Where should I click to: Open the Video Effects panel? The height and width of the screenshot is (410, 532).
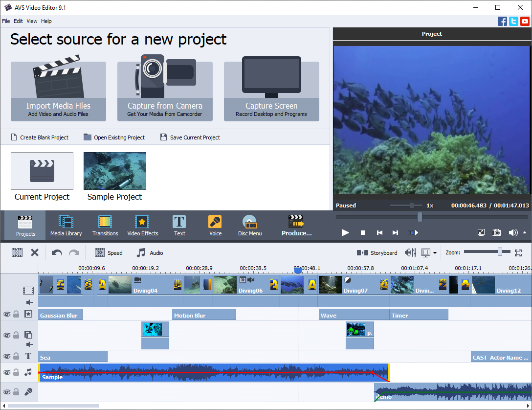[x=143, y=226]
